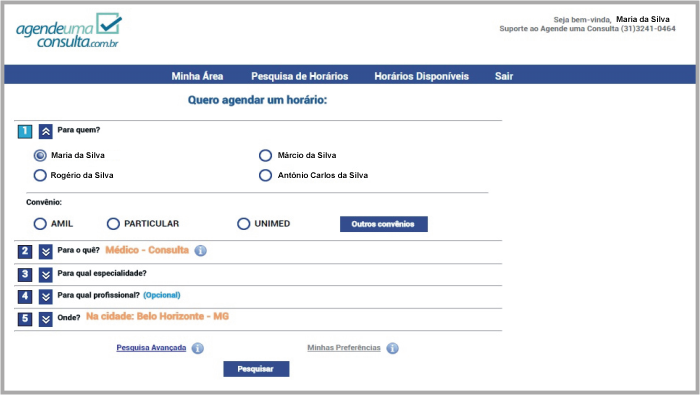Screen dimensions: 700x395
Task: Open Horários Disponíveis menu item
Action: (421, 76)
